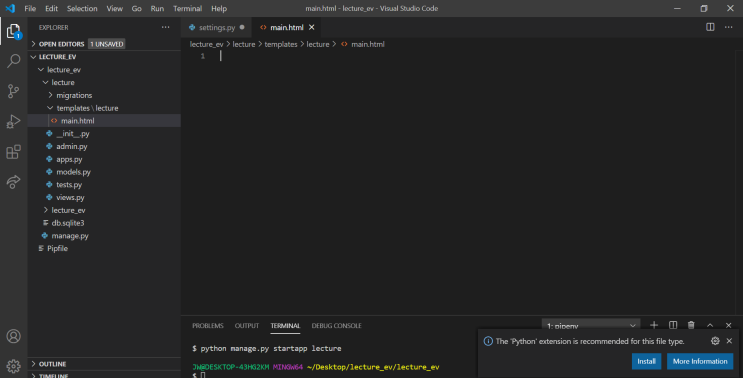
Task: Click the VS Code logo icon
Action: (10, 8)
